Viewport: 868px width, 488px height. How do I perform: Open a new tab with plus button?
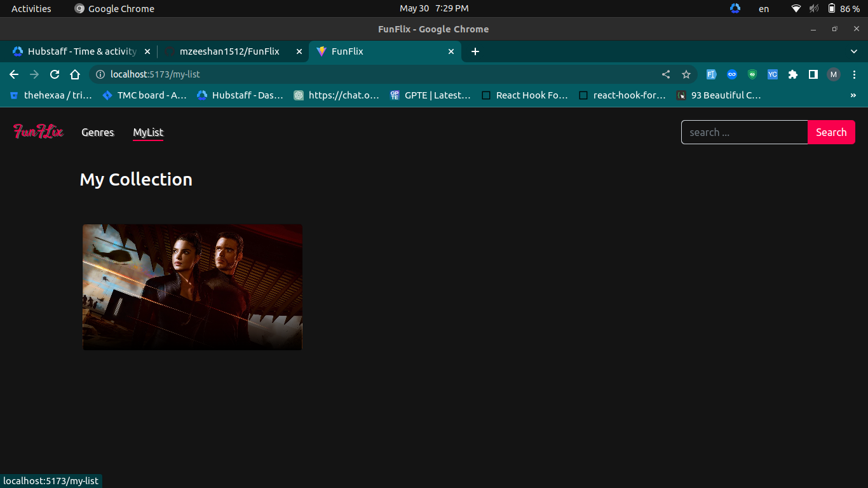pos(475,51)
